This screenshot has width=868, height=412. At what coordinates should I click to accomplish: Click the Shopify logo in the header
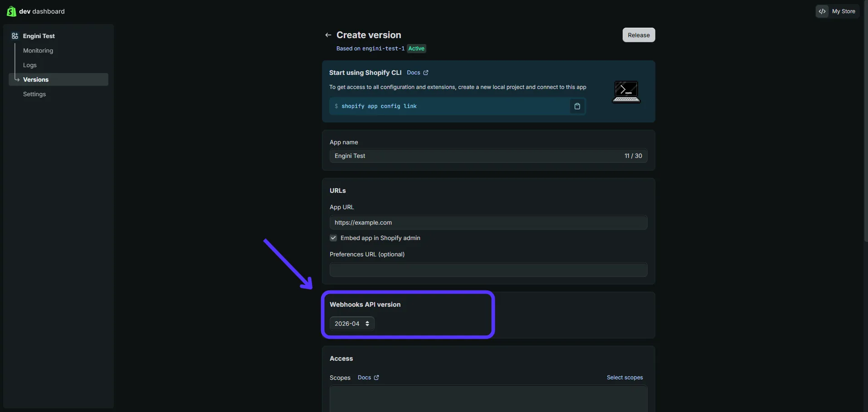coord(11,11)
